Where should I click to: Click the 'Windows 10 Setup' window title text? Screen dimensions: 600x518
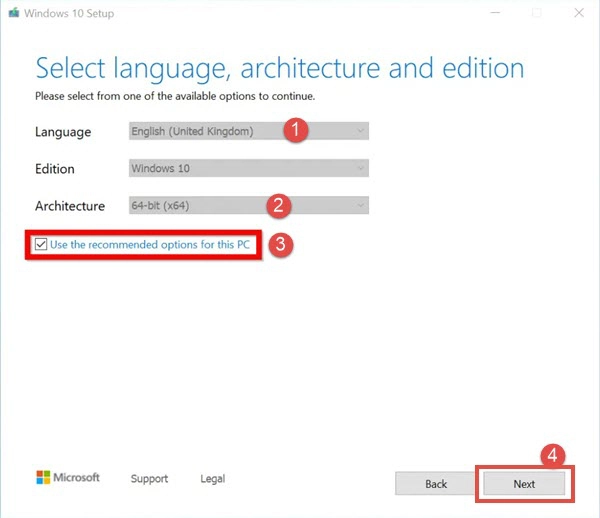[69, 13]
